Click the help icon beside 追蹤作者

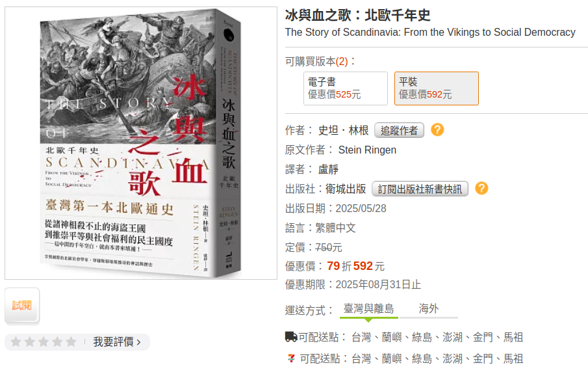437,130
